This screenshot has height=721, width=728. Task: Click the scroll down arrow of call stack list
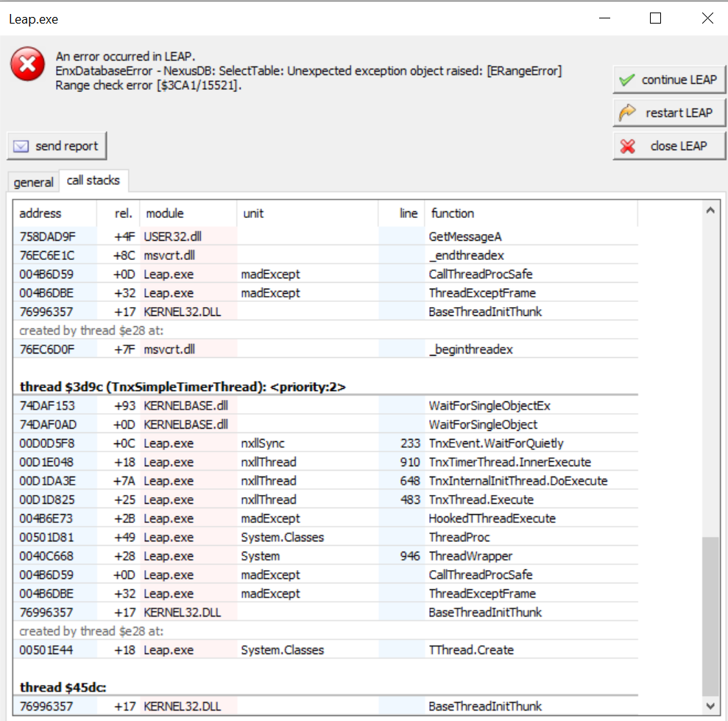(x=710, y=706)
